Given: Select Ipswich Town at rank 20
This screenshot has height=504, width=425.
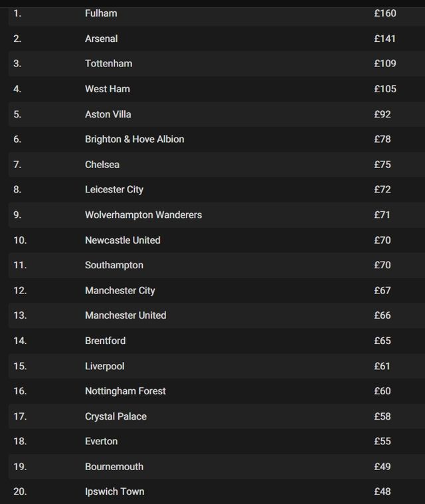Looking at the screenshot, I should pyautogui.click(x=114, y=492).
